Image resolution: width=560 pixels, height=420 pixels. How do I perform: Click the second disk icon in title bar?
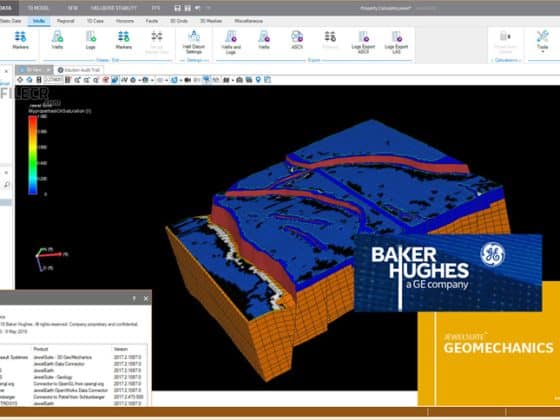tap(187, 8)
